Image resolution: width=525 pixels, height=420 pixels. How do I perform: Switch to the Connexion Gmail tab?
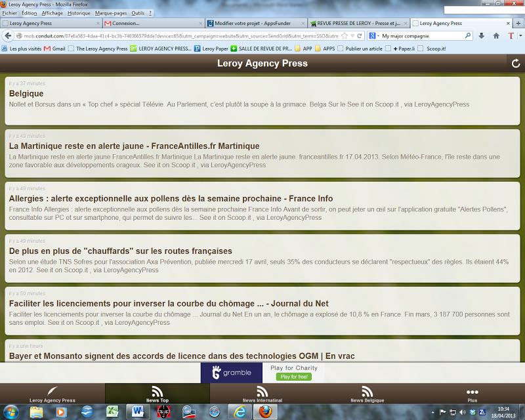pyautogui.click(x=153, y=23)
